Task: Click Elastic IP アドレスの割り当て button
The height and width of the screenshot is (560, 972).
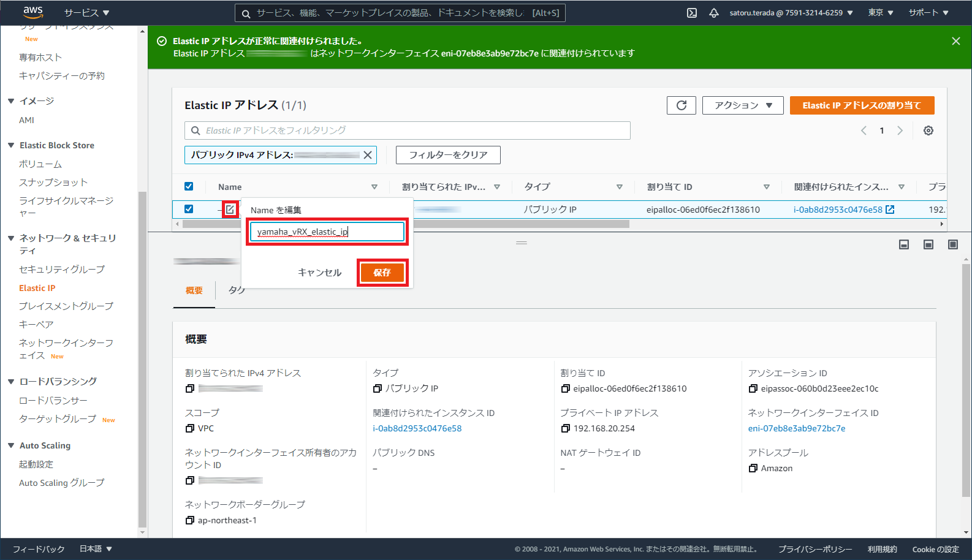Action: click(x=862, y=105)
